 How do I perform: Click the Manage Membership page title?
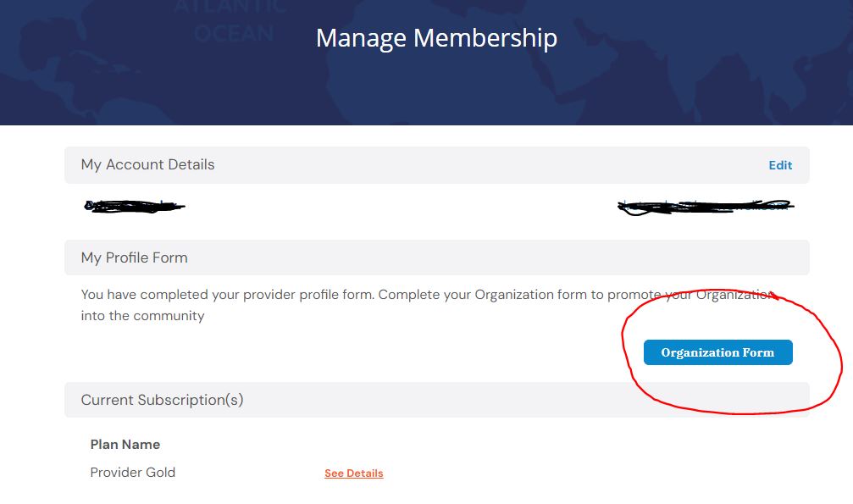436,38
